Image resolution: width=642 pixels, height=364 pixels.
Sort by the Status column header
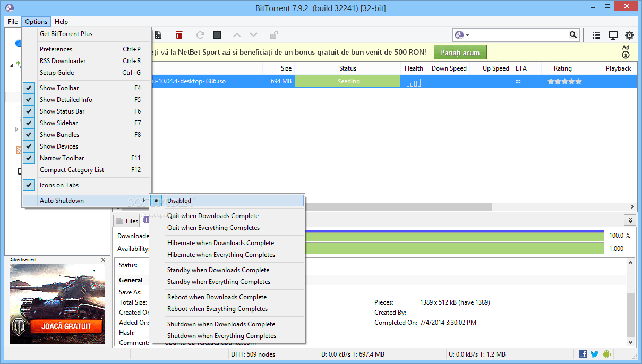(x=348, y=68)
